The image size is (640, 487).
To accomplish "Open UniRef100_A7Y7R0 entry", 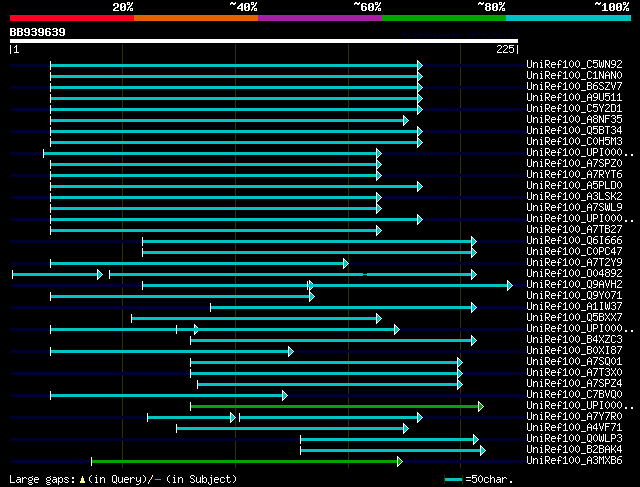I will click(574, 417).
